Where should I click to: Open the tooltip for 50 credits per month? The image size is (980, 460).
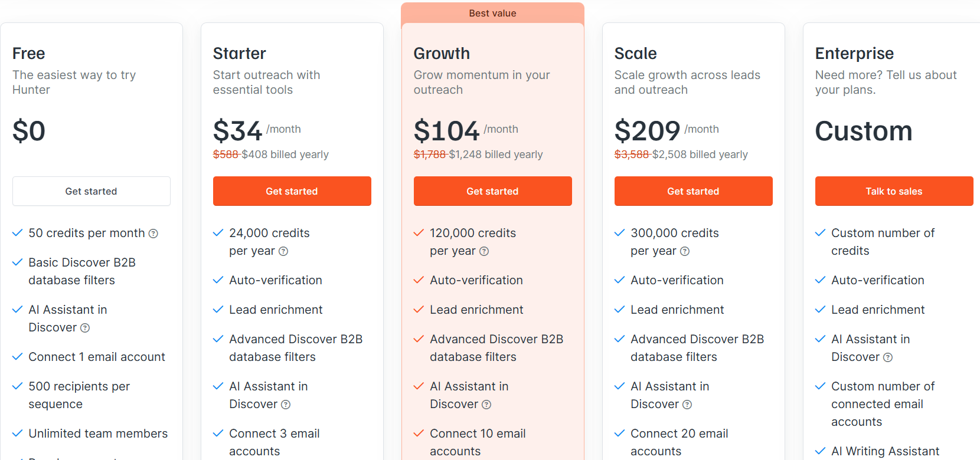153,233
